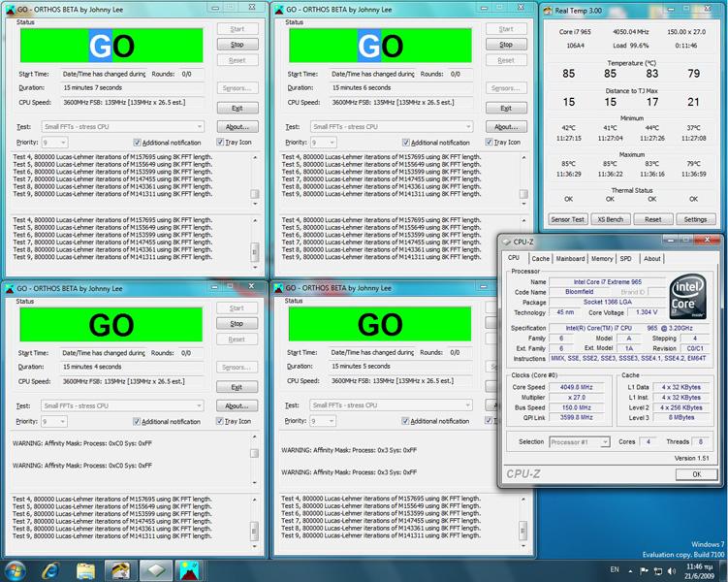The height and width of the screenshot is (582, 728).
Task: Click affinity warning log scrollbar thumb in 15 minutes 4 seconds window
Action: click(254, 453)
